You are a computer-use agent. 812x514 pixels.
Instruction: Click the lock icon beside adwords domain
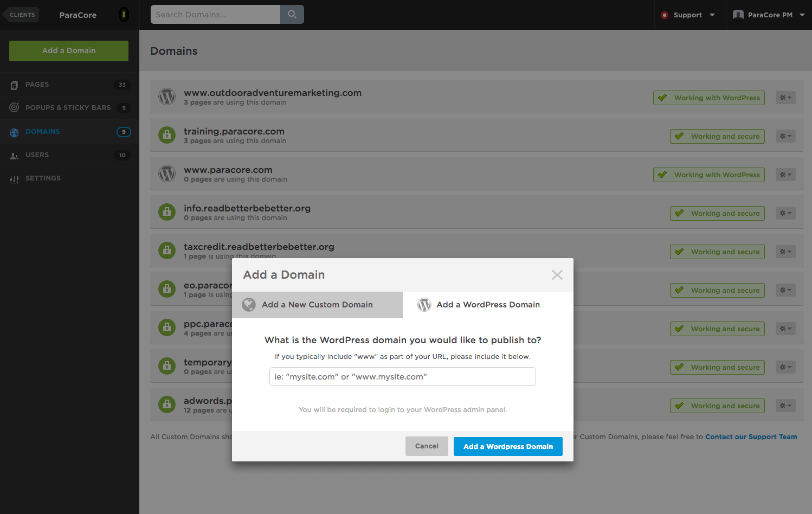pos(167,404)
